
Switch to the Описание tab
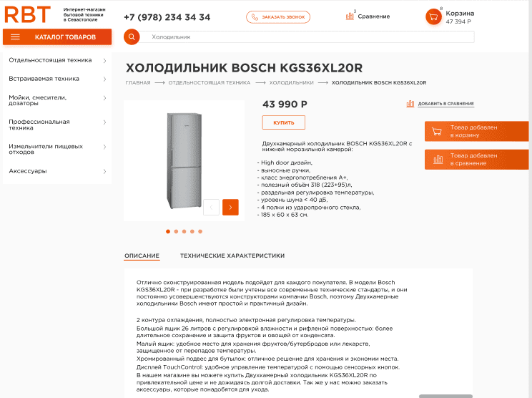pos(142,256)
